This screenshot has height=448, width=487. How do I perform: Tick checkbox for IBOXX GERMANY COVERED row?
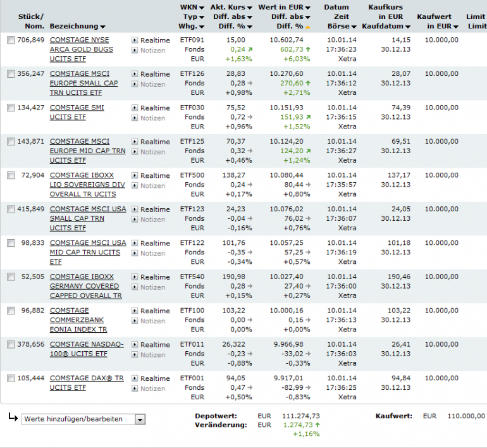pos(11,277)
